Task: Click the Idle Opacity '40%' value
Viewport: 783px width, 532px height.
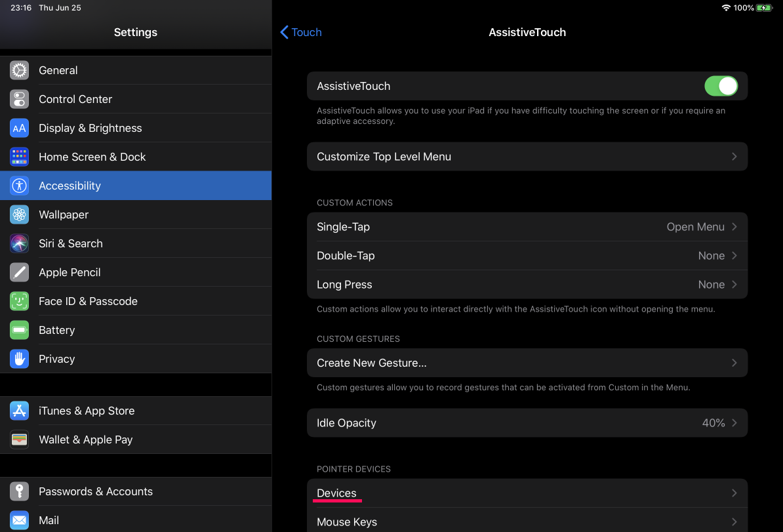Action: coord(713,423)
